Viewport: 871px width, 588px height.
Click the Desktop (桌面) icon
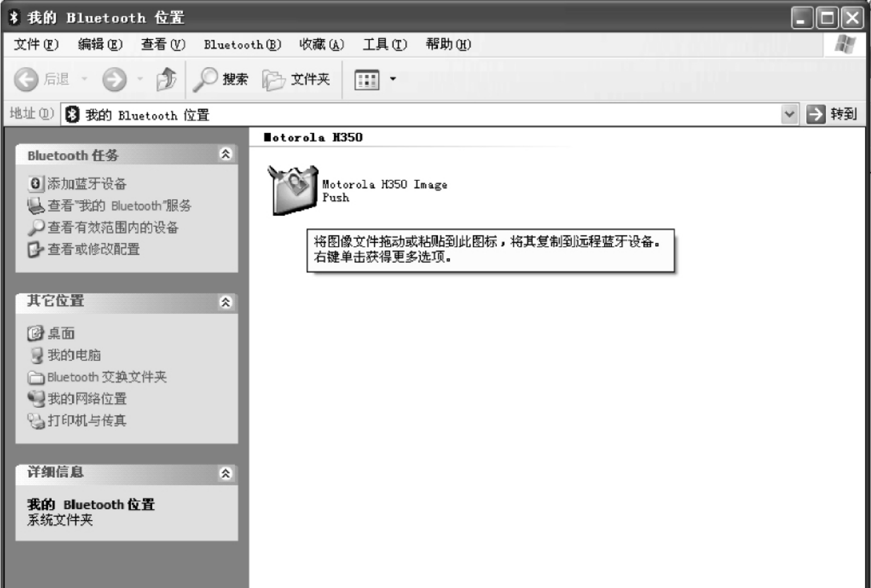pyautogui.click(x=35, y=333)
